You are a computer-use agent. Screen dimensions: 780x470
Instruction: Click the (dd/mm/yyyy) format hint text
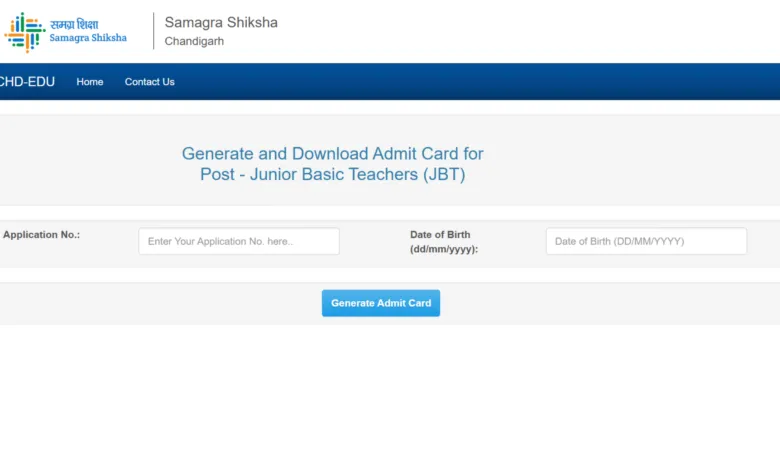pyautogui.click(x=444, y=249)
